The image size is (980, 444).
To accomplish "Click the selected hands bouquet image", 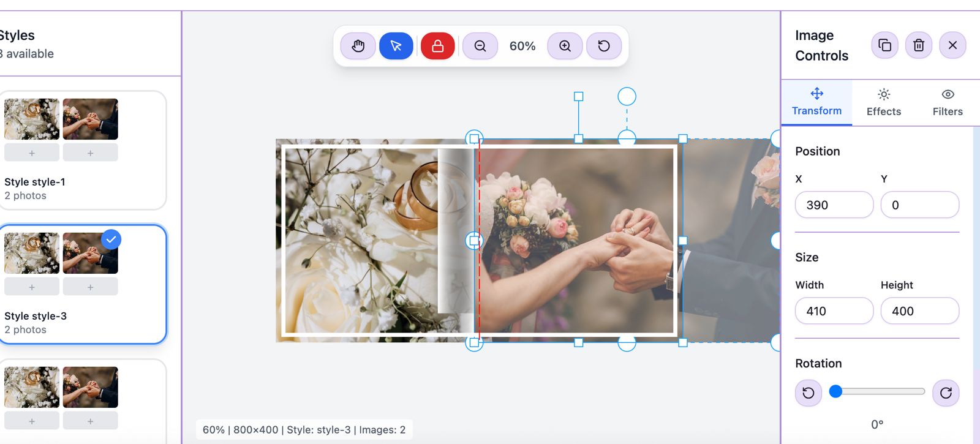I will [x=578, y=241].
